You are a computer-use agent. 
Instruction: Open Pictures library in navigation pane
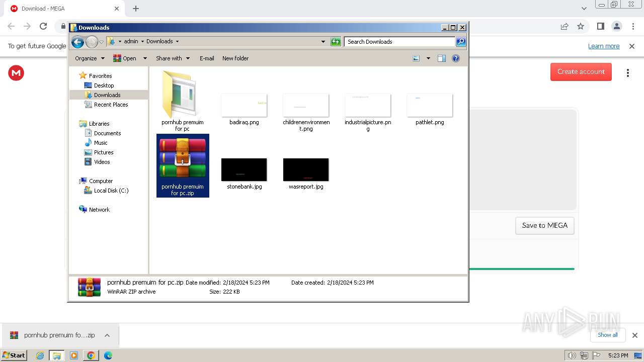[x=104, y=152]
